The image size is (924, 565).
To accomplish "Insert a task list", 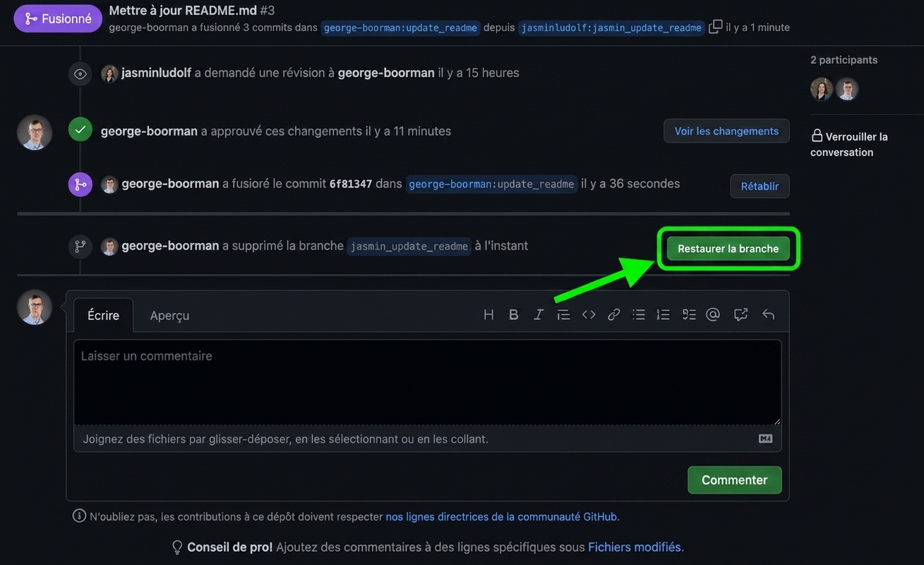I will (x=689, y=315).
